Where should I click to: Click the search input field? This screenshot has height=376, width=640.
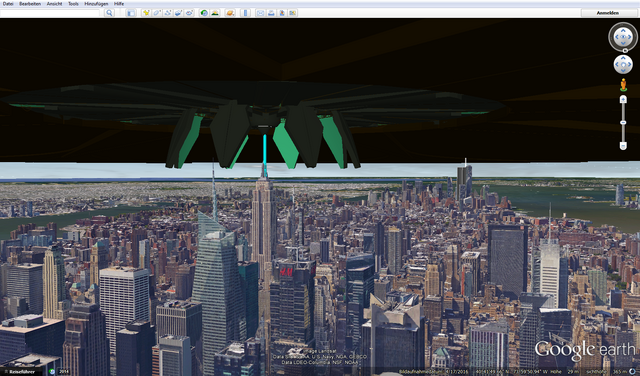(x=50, y=13)
